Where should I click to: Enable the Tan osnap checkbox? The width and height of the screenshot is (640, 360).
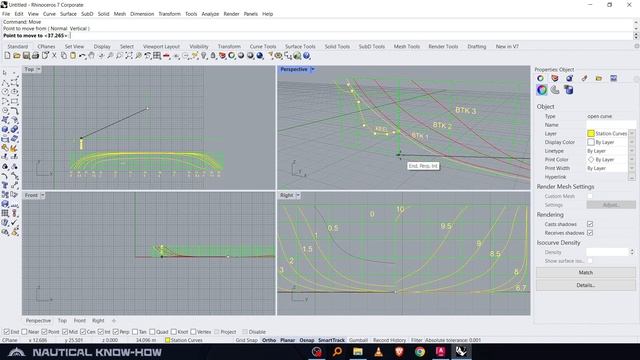[x=134, y=332]
